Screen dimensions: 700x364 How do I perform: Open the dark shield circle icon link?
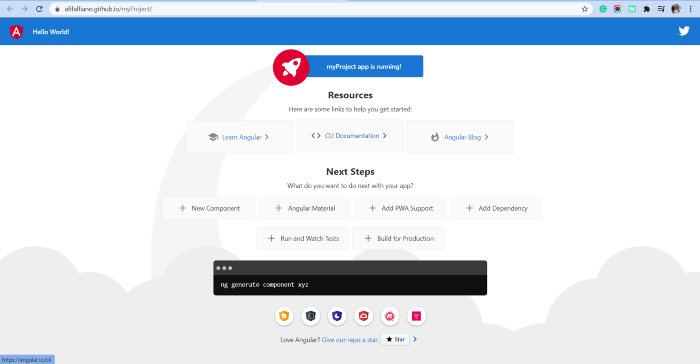coord(311,316)
